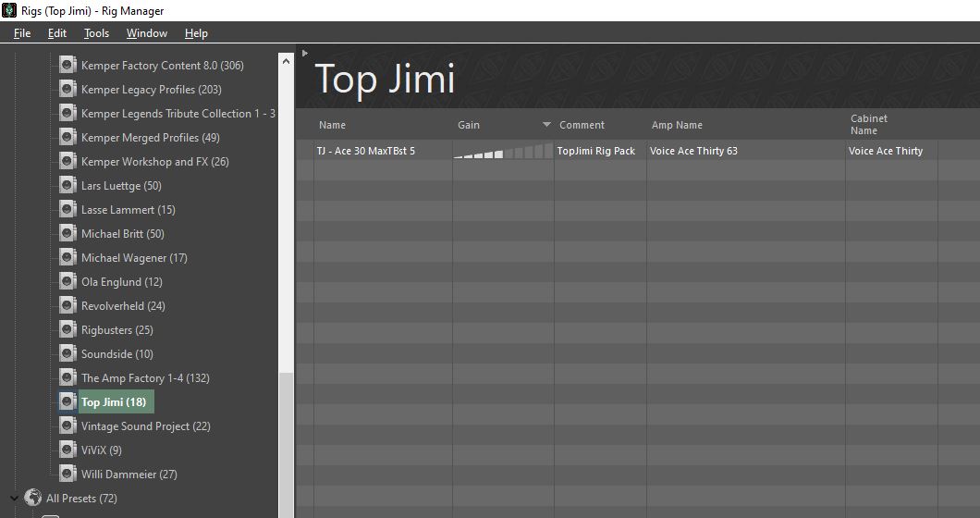Open the File menu

[22, 33]
